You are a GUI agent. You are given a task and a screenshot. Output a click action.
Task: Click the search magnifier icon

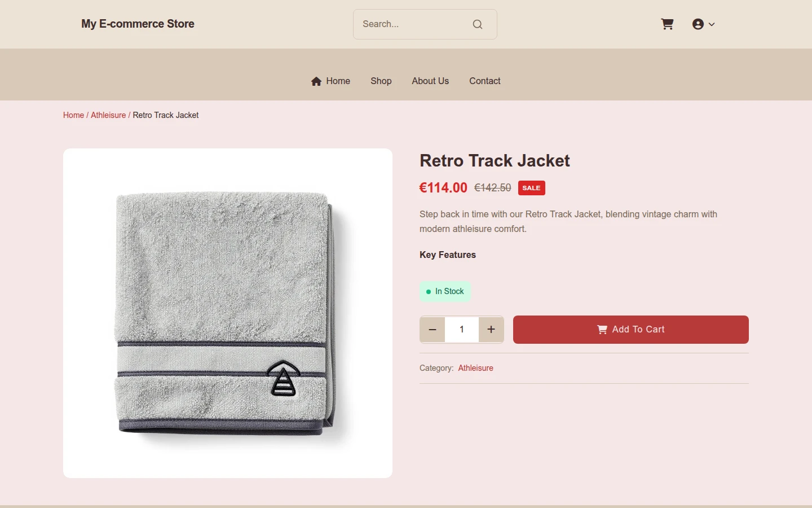478,24
